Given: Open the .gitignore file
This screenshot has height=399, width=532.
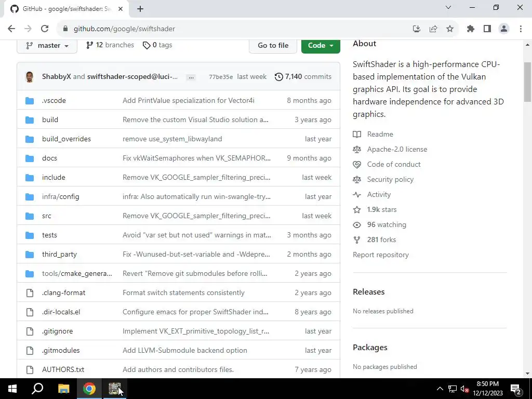Looking at the screenshot, I should pos(57,331).
